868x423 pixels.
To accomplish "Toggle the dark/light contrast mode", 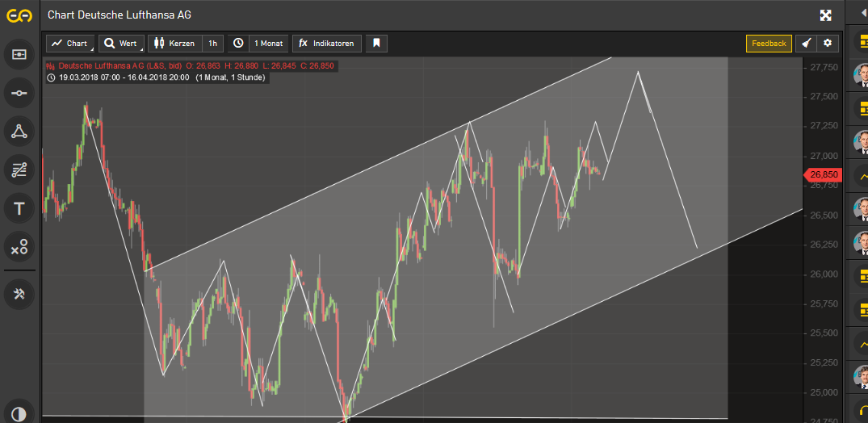I will pos(19,412).
